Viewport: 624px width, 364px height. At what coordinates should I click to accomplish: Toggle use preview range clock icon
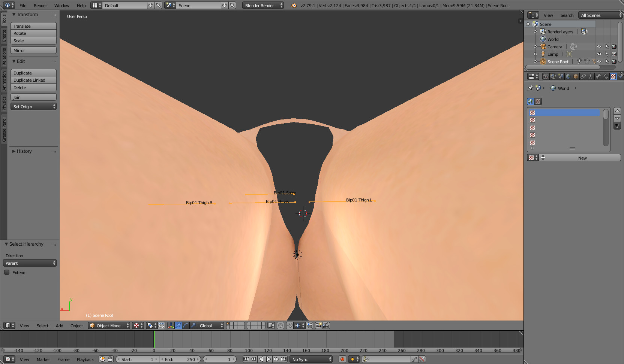[x=102, y=359]
